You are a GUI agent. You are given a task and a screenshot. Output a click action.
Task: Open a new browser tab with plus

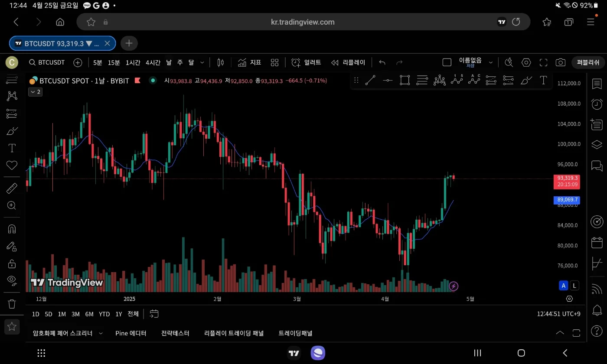pyautogui.click(x=129, y=43)
